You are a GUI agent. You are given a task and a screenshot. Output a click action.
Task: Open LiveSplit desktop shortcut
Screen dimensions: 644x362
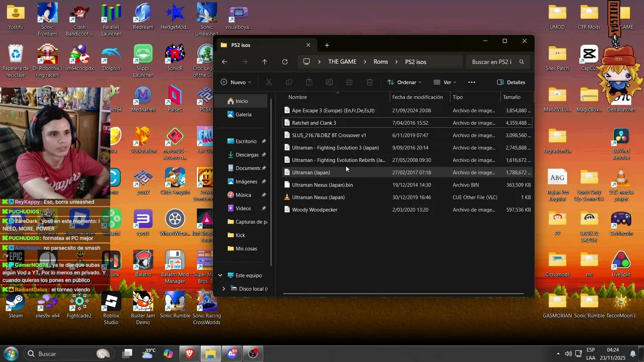click(x=621, y=264)
